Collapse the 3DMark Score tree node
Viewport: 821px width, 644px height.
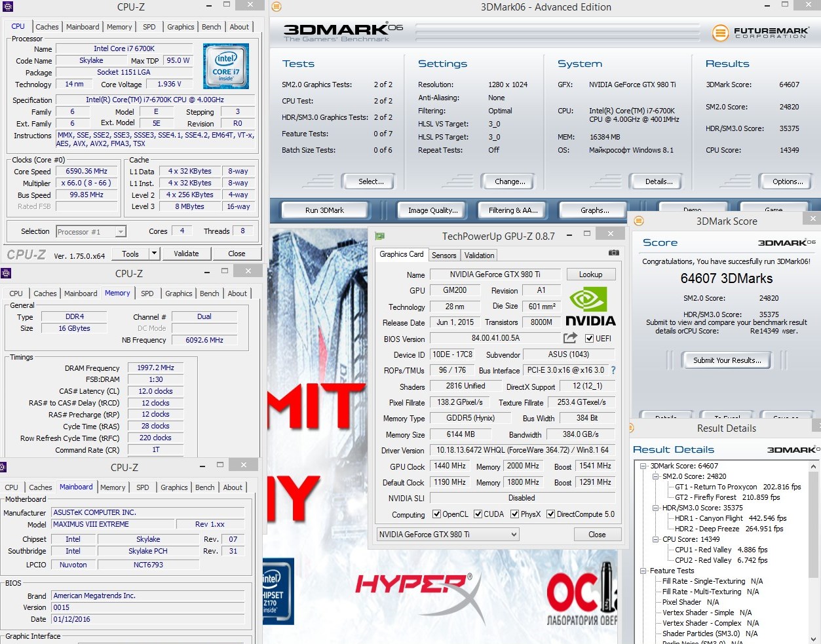643,466
